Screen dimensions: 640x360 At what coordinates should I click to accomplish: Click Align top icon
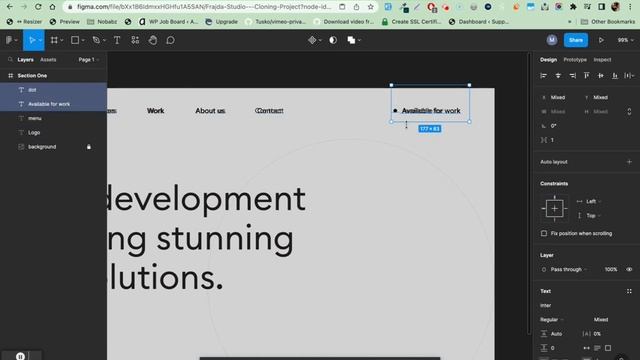[x=587, y=76]
